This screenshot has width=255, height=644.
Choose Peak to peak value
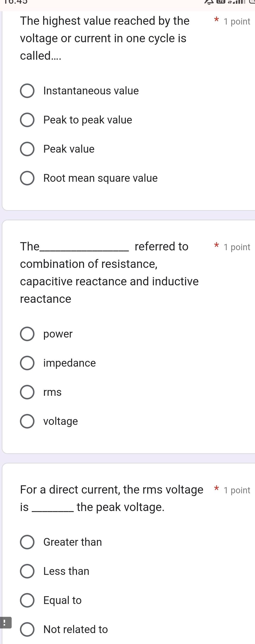[27, 120]
